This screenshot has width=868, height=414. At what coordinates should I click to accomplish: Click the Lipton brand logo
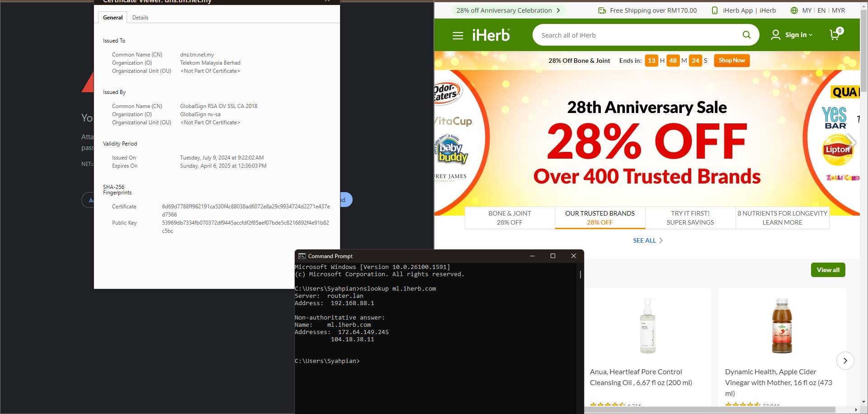tap(837, 150)
